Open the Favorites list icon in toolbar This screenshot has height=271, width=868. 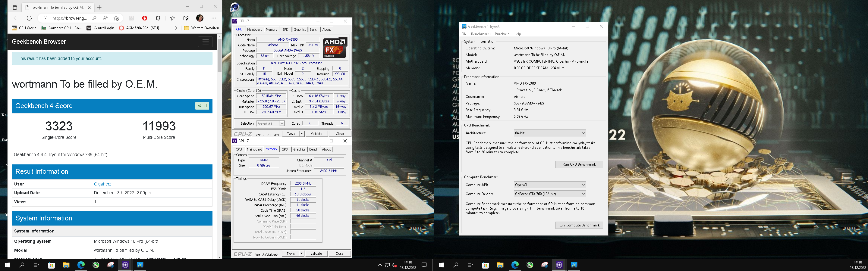click(x=173, y=18)
